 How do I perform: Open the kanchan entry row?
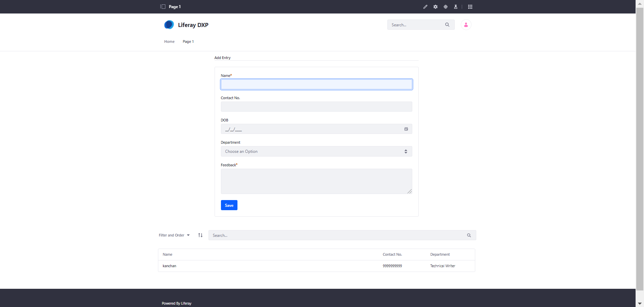317,266
